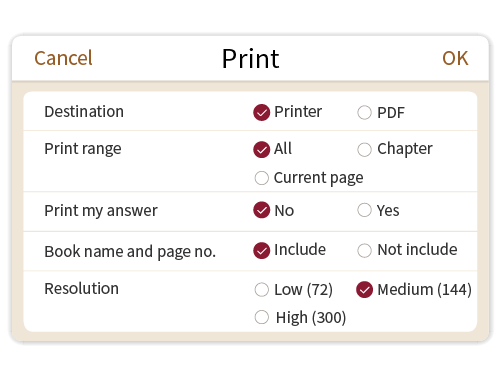Click the Print dialog title
This screenshot has width=500, height=375.
coord(251,59)
